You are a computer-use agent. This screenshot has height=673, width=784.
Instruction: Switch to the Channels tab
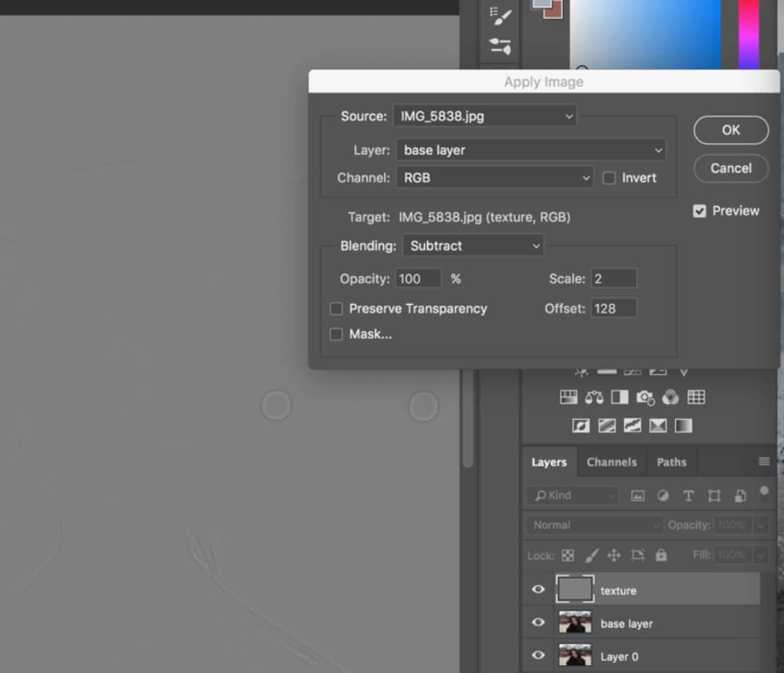[x=612, y=461]
